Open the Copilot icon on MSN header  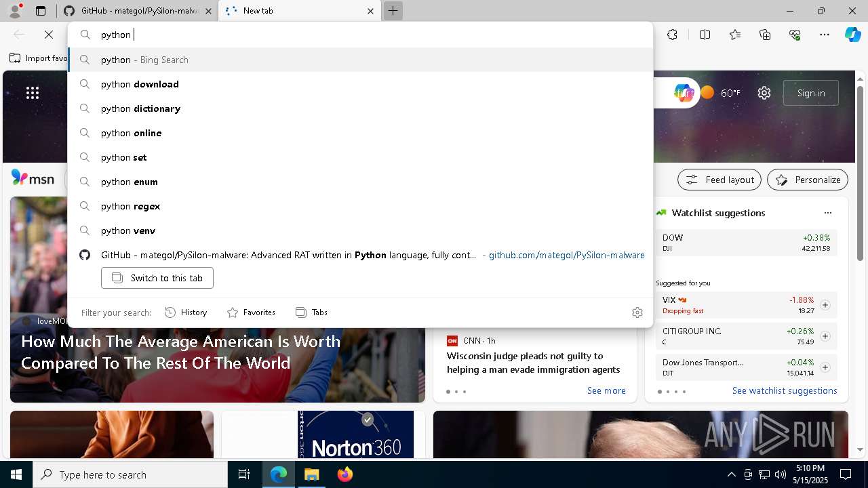pos(684,93)
